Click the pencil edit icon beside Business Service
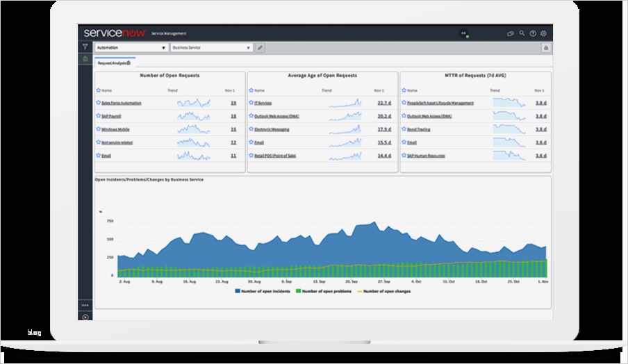Image resolution: width=628 pixels, height=364 pixels. 260,48
